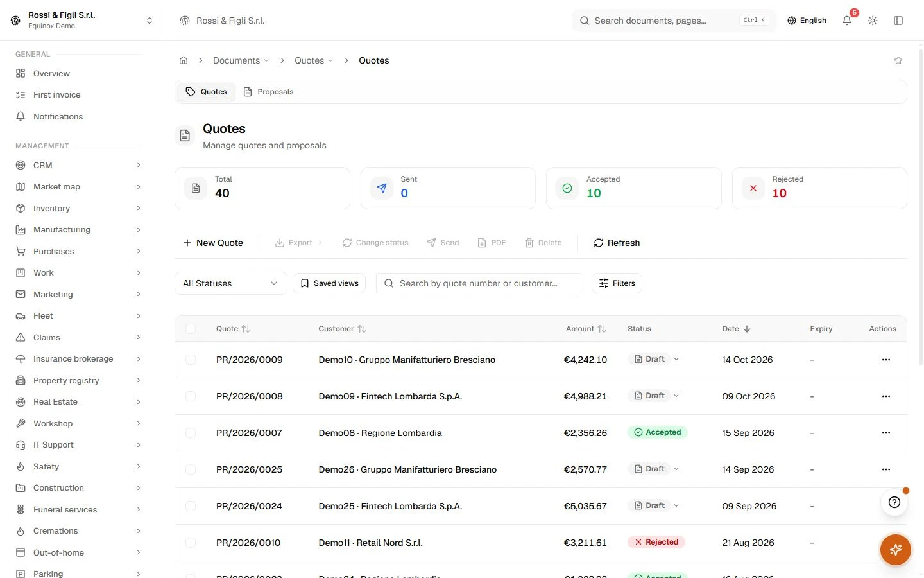Star this page as favorite
This screenshot has height=578, width=924.
[x=898, y=60]
